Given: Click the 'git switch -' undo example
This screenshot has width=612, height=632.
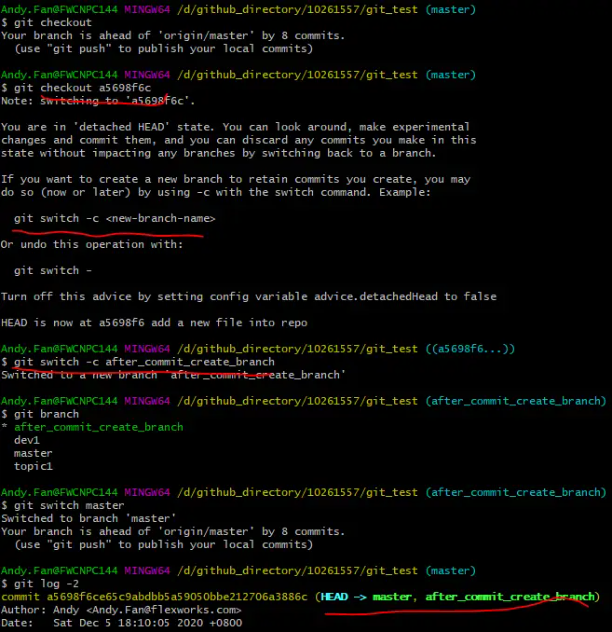Looking at the screenshot, I should click(x=53, y=270).
